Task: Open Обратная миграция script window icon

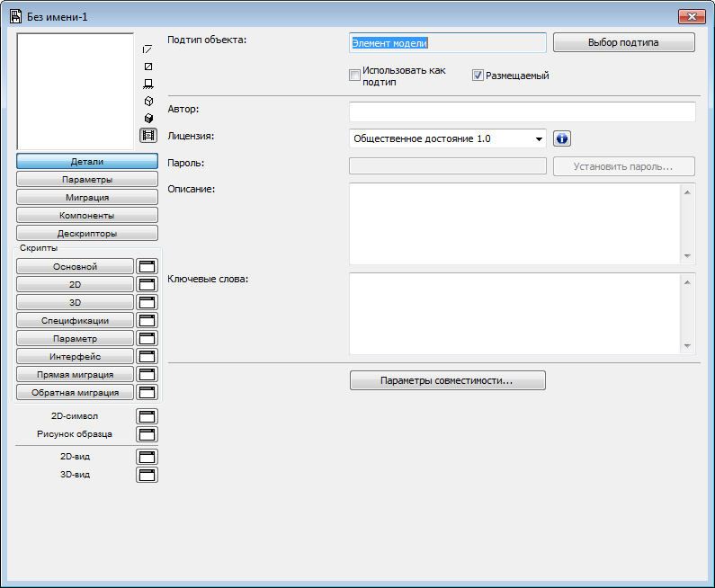Action: click(x=147, y=393)
